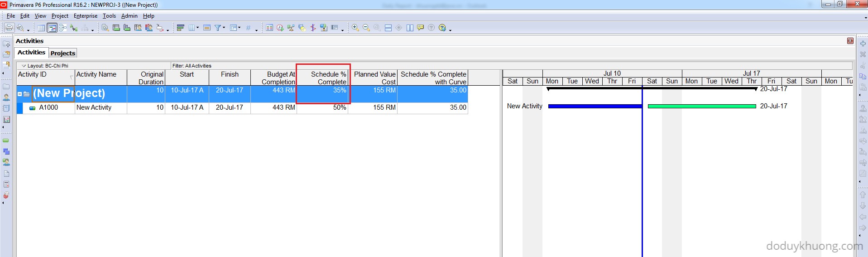Select the A1000 activity row
The width and height of the screenshot is (868, 257).
48,108
